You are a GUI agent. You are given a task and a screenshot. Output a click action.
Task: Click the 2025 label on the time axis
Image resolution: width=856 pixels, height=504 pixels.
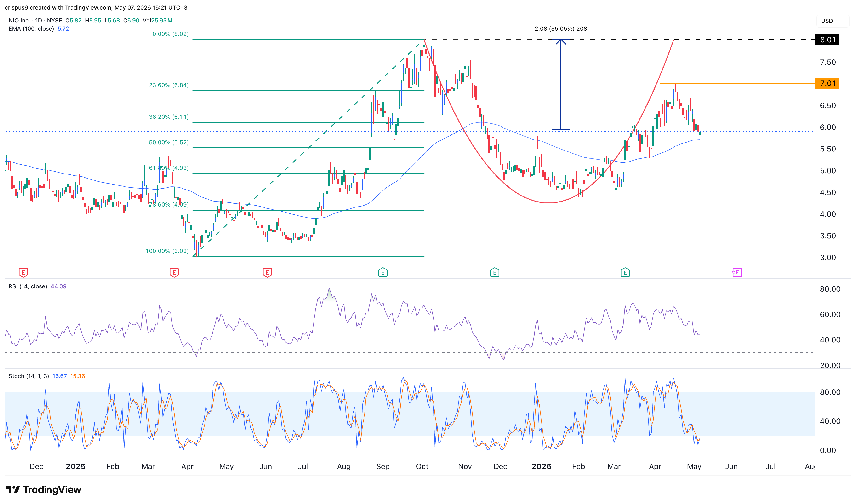pyautogui.click(x=75, y=467)
